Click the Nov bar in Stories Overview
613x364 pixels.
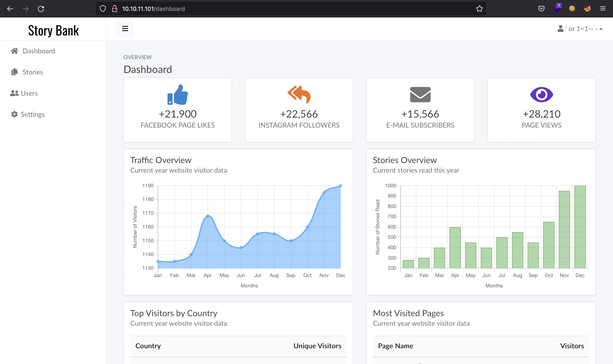[564, 230]
